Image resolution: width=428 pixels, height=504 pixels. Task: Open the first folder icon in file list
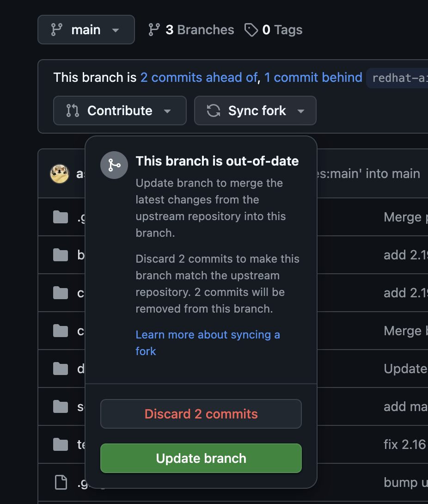[61, 217]
